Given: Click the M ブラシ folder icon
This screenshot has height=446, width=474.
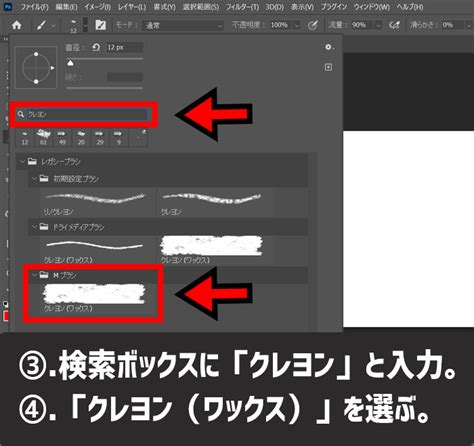Looking at the screenshot, I should tap(44, 275).
